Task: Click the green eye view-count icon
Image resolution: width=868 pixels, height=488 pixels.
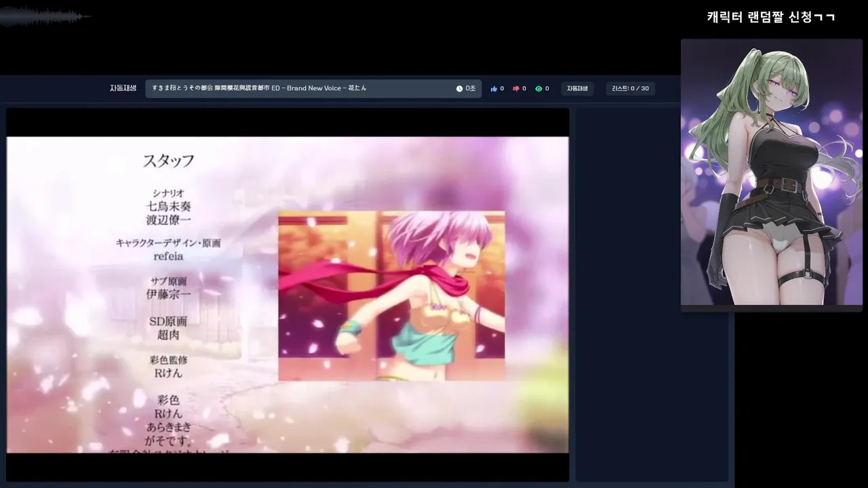Action: 538,89
